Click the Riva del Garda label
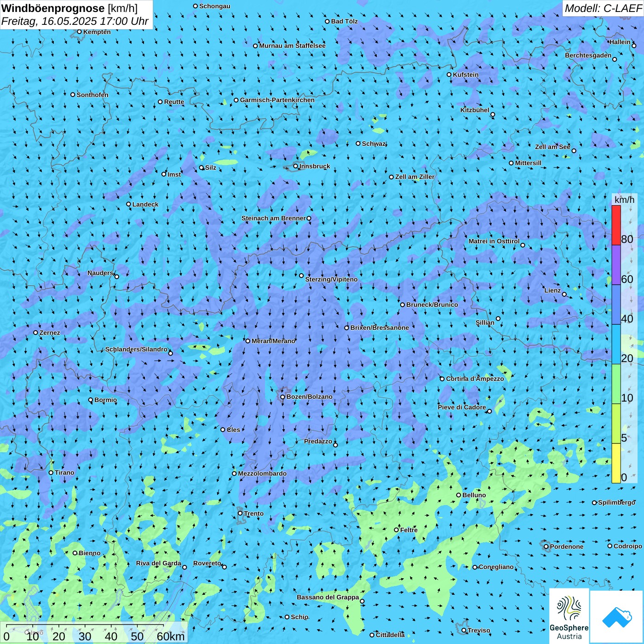Viewport: 644px width, 644px height. [159, 563]
